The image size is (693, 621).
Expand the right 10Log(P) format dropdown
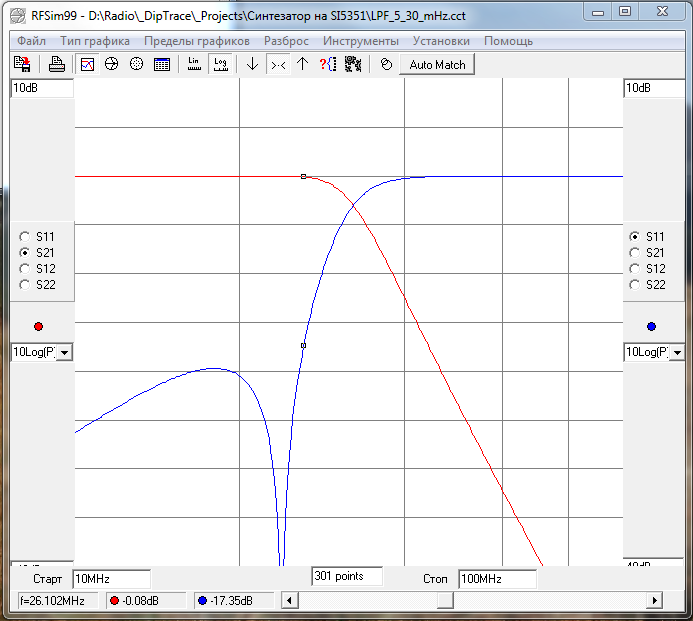click(677, 352)
